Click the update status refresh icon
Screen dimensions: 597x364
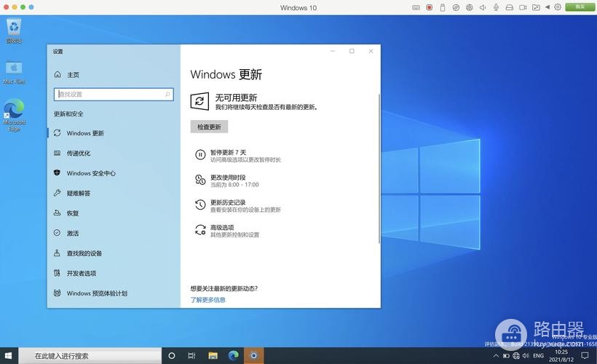(199, 101)
